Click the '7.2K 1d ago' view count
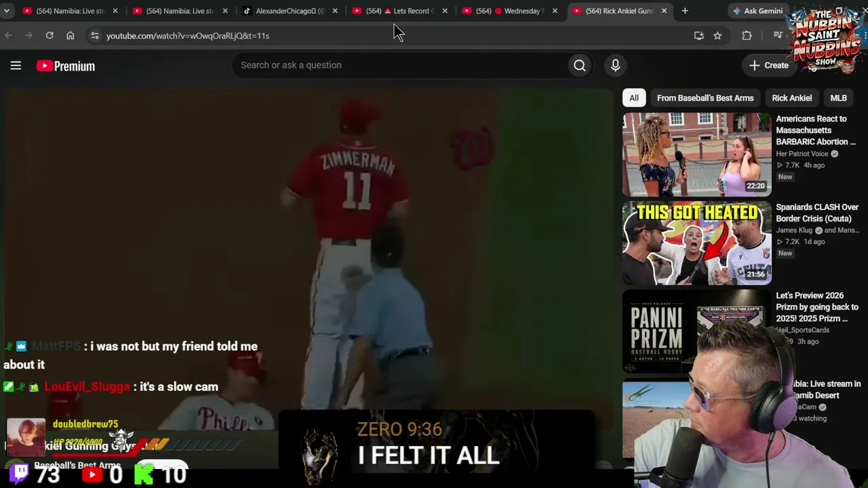The width and height of the screenshot is (868, 488). (x=800, y=242)
